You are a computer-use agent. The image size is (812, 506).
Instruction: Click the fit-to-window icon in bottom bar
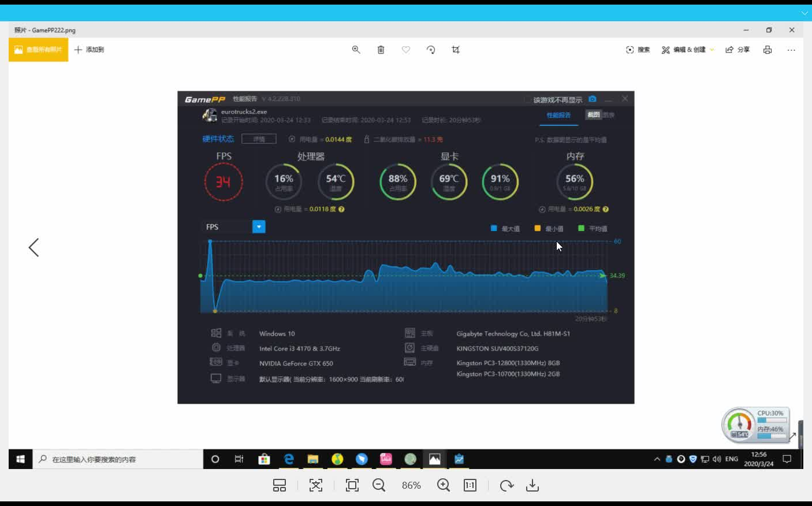pos(352,485)
